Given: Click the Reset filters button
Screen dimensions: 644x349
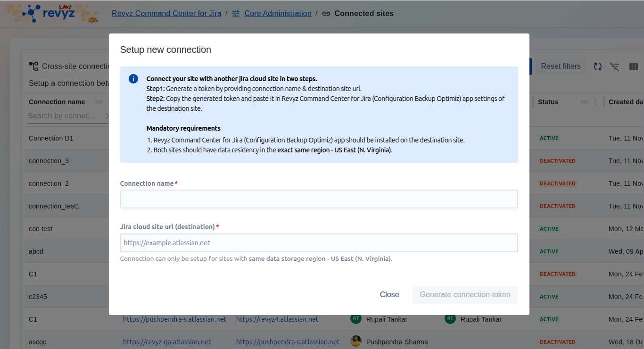Looking at the screenshot, I should pos(561,66).
